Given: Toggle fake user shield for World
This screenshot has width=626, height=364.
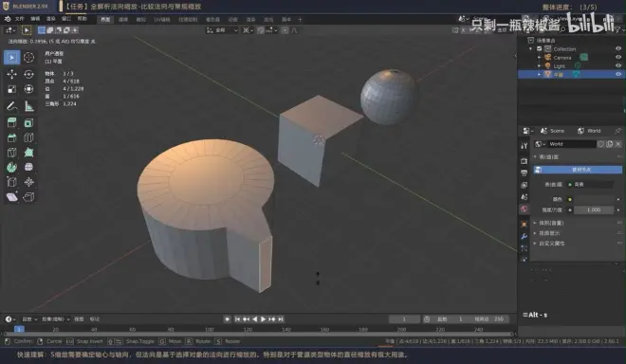Looking at the screenshot, I should (600, 144).
